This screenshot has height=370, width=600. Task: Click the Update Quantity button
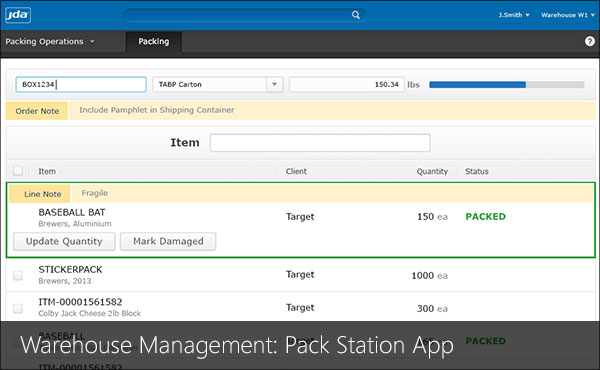click(64, 241)
